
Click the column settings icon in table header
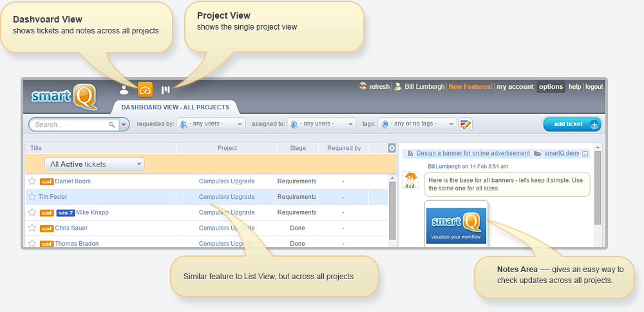[x=392, y=148]
